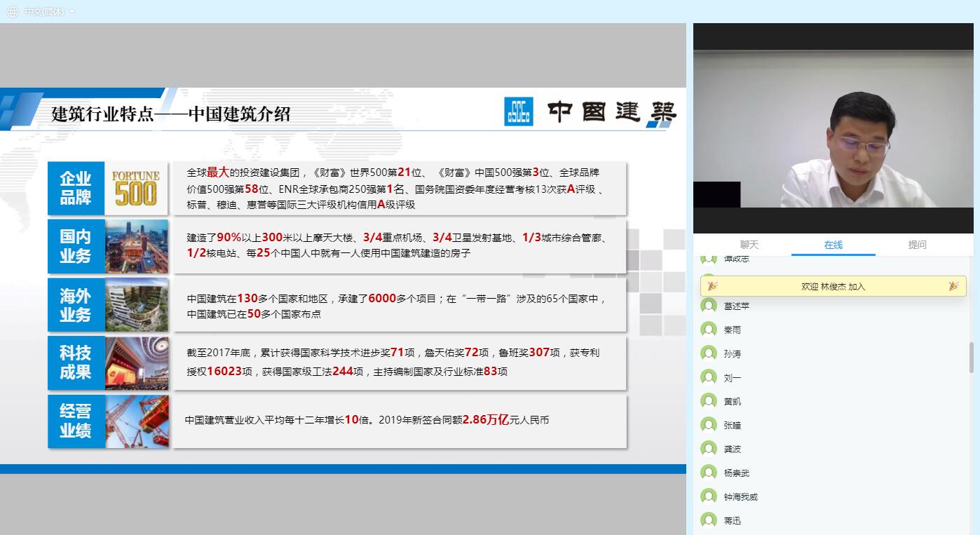This screenshot has height=535, width=980.
Task: Click the globe language icon
Action: click(x=13, y=11)
